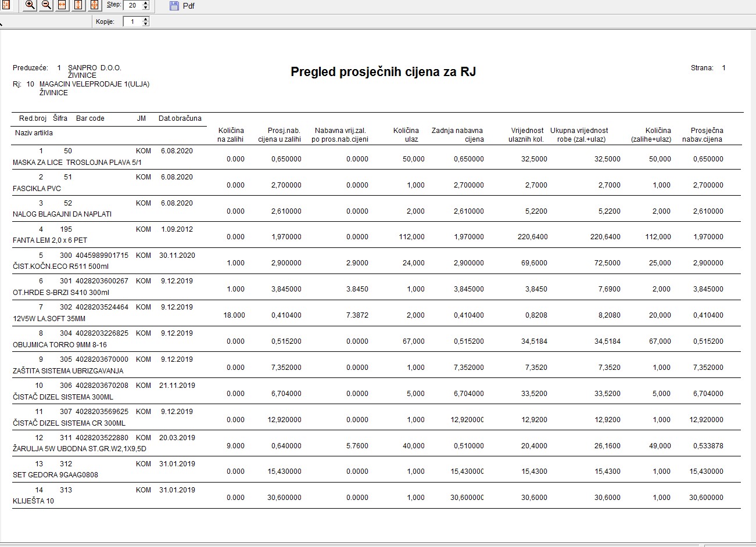The width and height of the screenshot is (756, 547).
Task: Click the 'Količina na zalihi' column header
Action: pyautogui.click(x=231, y=135)
